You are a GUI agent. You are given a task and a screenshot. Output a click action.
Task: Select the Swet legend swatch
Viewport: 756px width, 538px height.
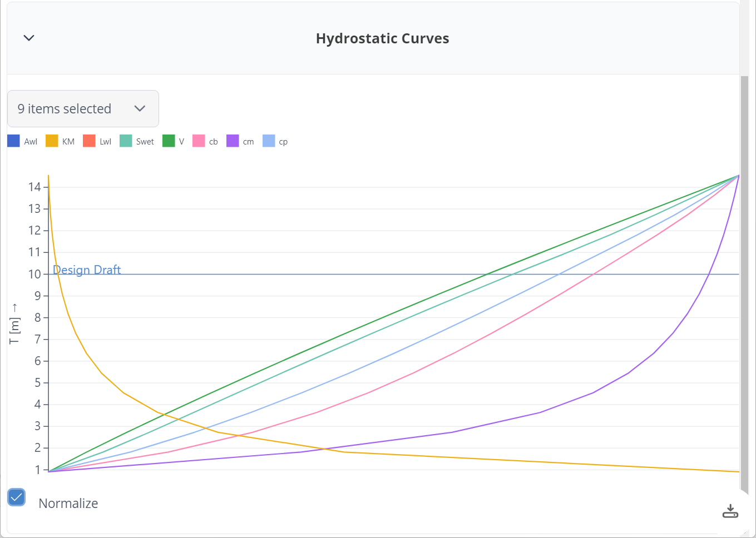[125, 141]
